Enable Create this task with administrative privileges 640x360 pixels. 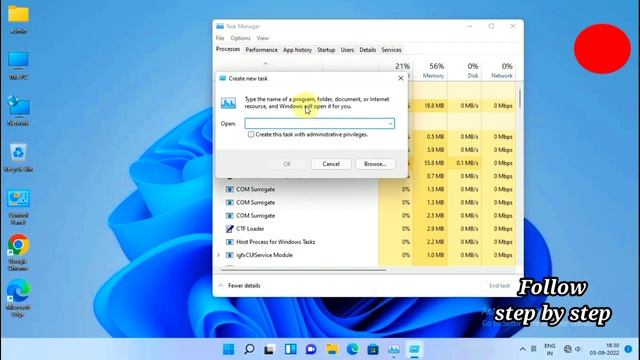[x=251, y=134]
